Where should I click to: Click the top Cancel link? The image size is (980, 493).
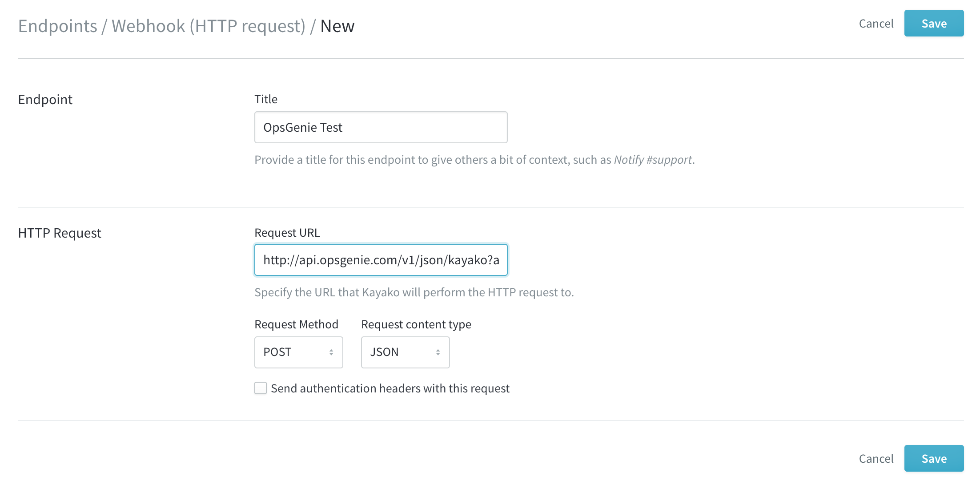pyautogui.click(x=876, y=24)
